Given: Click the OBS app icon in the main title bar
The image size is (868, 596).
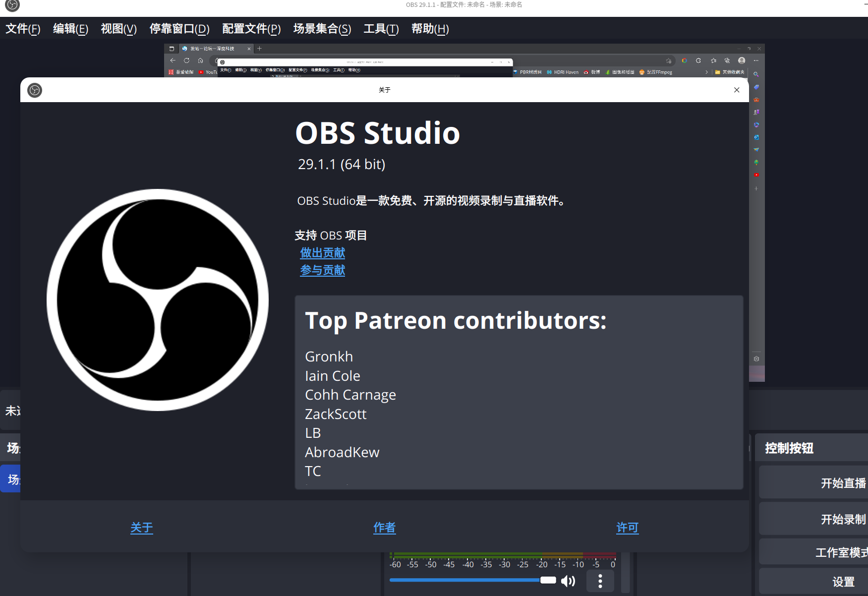Looking at the screenshot, I should click(x=12, y=5).
